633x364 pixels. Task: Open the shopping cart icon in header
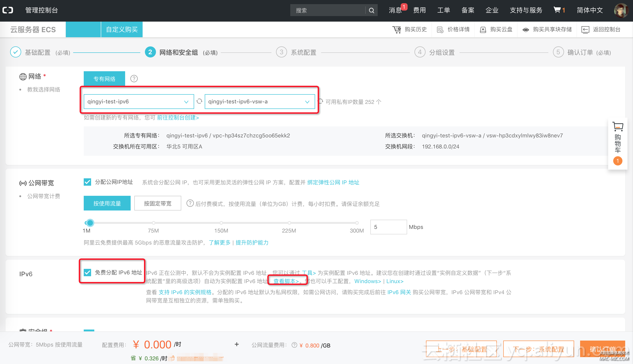click(557, 10)
